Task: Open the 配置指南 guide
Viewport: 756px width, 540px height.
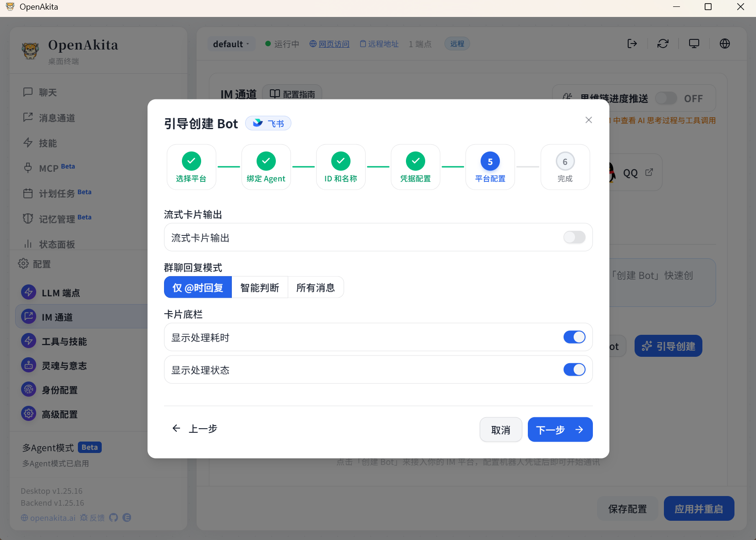Action: pyautogui.click(x=292, y=94)
